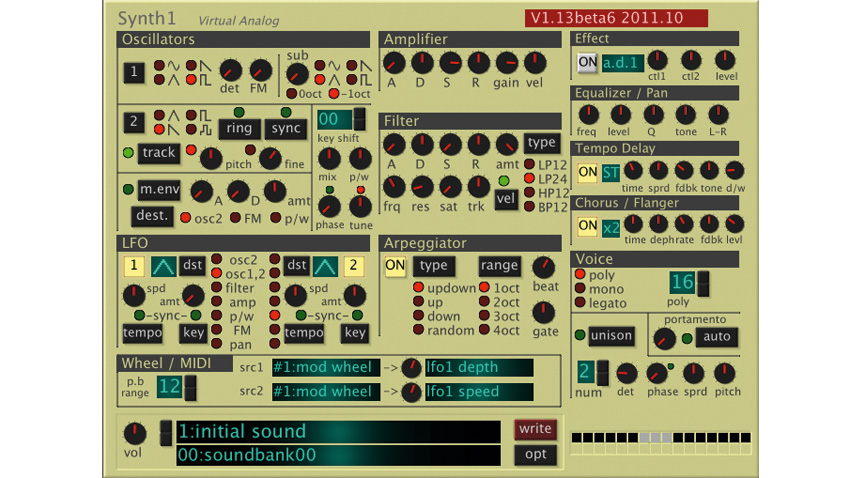Click the LFO 1 tempo button

[x=142, y=333]
